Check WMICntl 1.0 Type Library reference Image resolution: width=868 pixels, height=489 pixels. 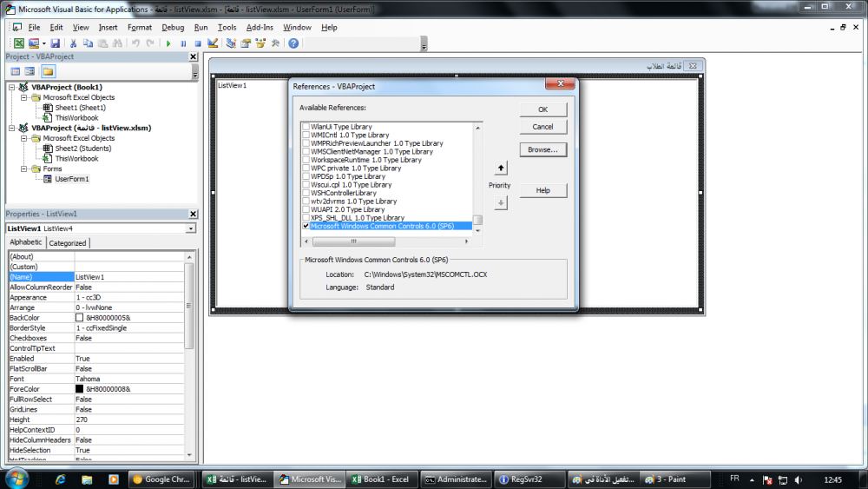pos(306,135)
